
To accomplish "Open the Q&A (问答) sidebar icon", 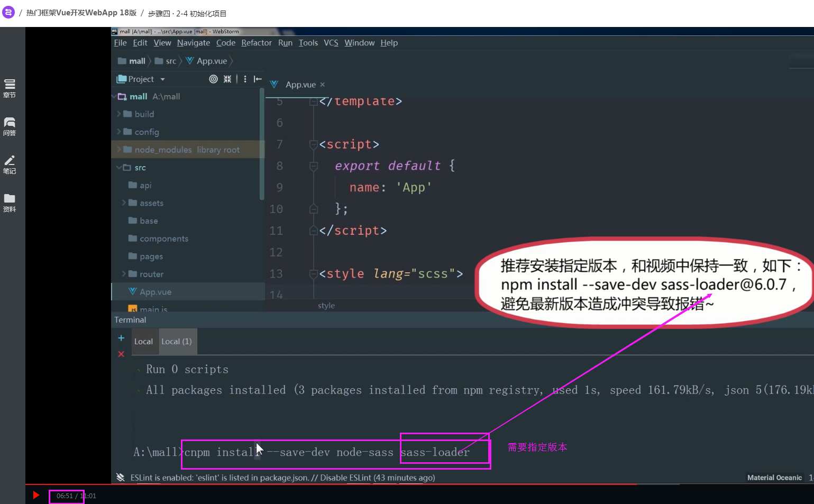I will [x=10, y=126].
